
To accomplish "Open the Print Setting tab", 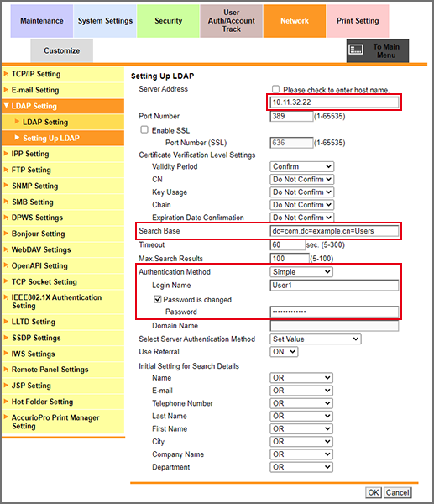I will click(x=358, y=21).
